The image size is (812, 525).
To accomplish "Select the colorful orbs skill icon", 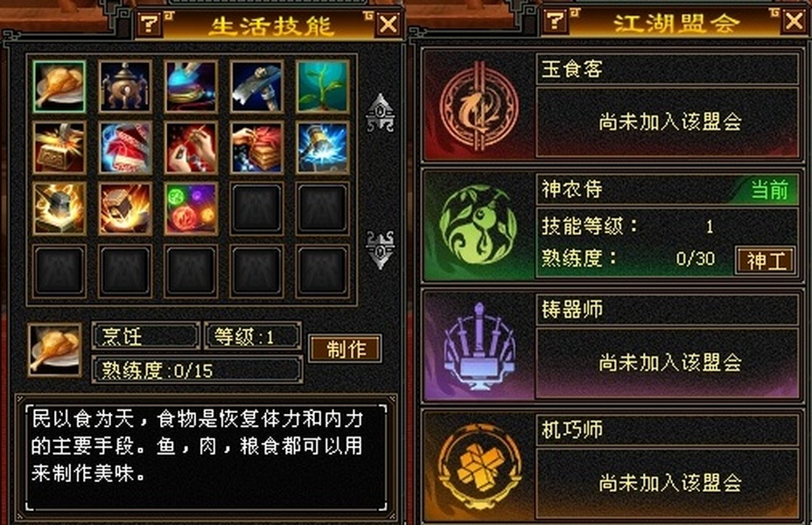I will 191,208.
